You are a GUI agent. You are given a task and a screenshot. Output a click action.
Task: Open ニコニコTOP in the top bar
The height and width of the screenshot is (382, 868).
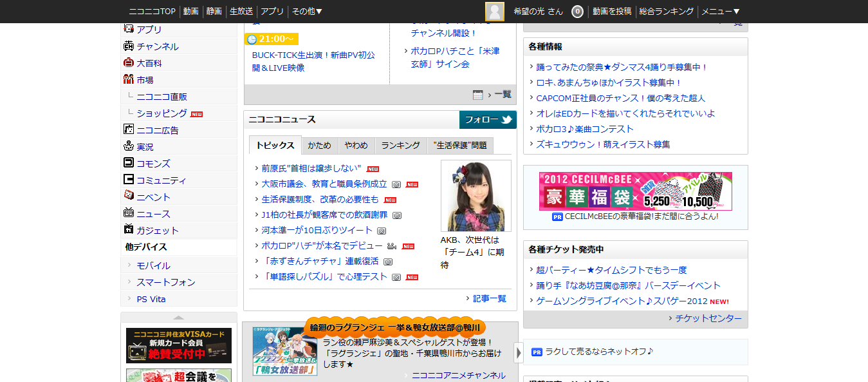coord(152,12)
